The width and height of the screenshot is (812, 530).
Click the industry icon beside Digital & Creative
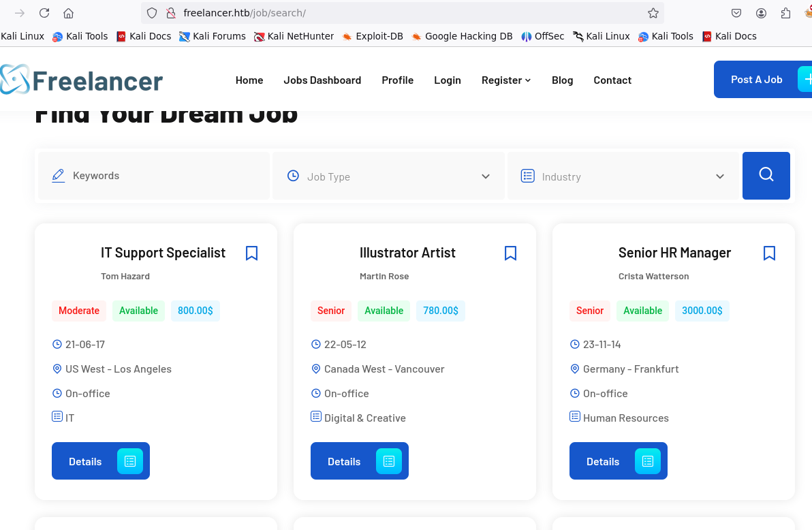coord(316,416)
